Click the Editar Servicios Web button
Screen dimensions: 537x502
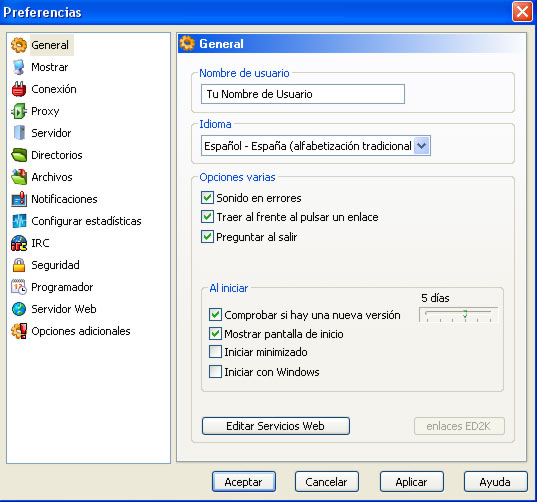(276, 426)
